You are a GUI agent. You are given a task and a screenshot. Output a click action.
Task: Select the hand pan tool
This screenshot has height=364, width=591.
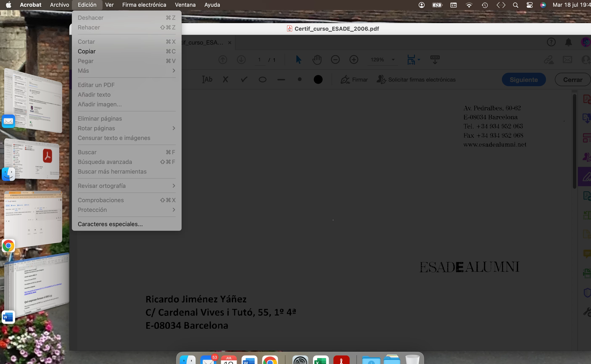pos(317,59)
